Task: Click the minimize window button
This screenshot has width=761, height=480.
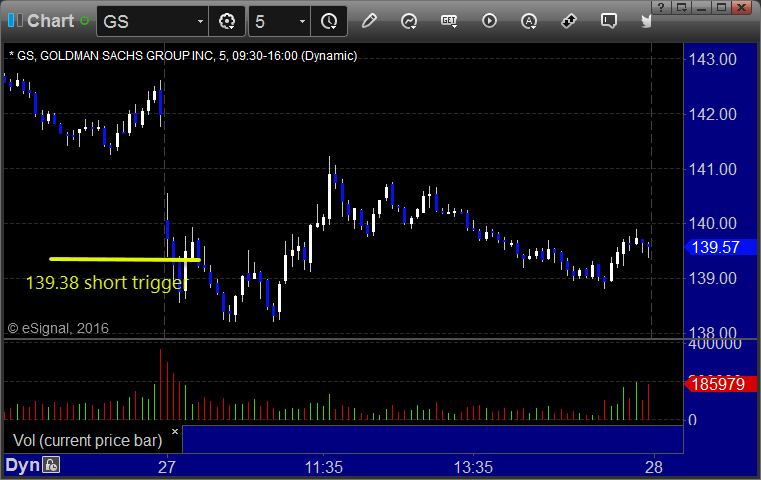Action: pos(701,7)
